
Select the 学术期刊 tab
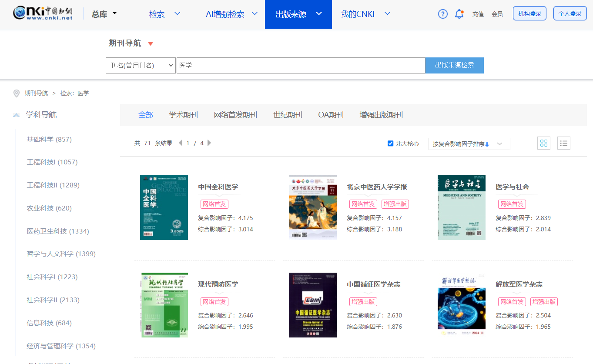click(183, 115)
